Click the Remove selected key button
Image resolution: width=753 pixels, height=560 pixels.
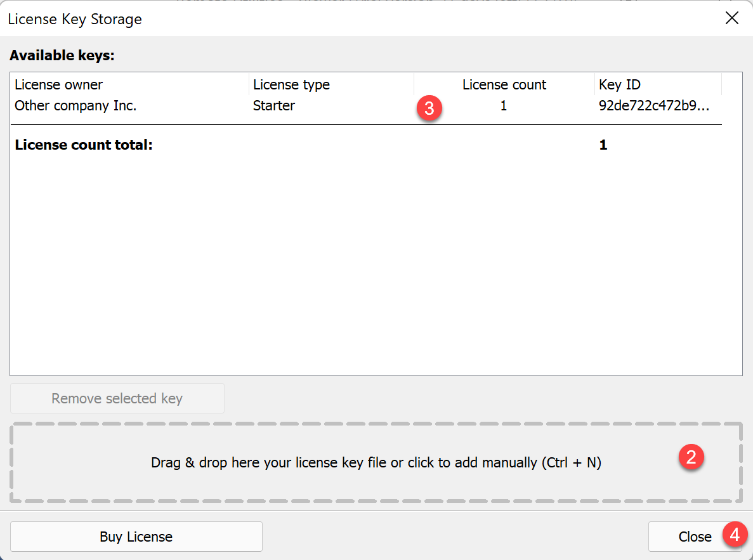coord(117,398)
